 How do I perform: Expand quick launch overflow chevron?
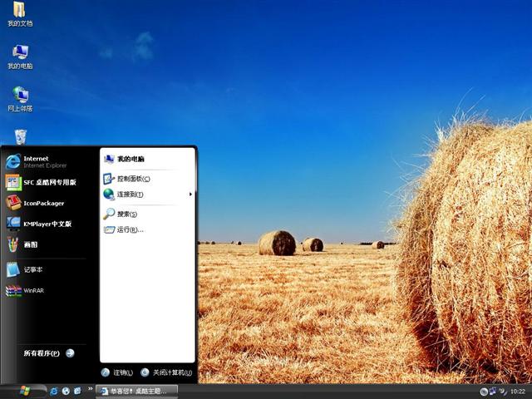tap(91, 389)
